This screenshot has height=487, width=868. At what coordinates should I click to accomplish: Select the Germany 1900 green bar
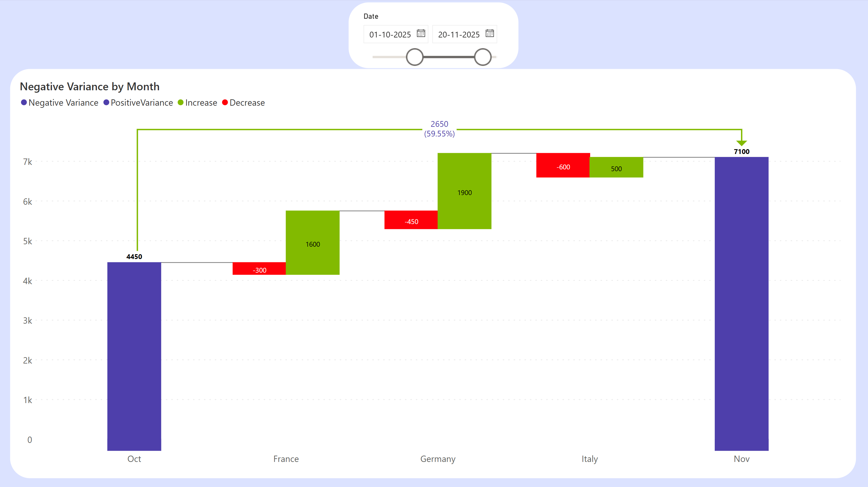(464, 191)
